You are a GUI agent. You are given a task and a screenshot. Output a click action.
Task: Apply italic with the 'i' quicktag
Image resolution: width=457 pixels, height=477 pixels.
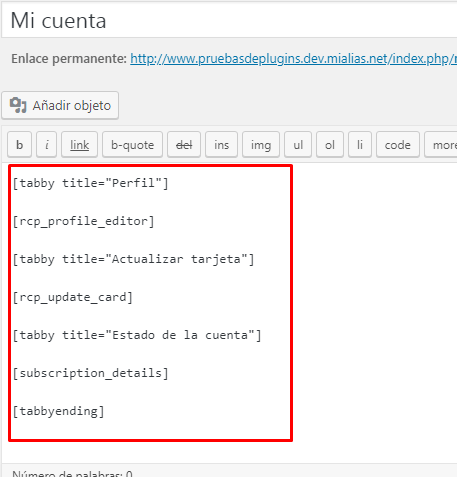(x=47, y=145)
